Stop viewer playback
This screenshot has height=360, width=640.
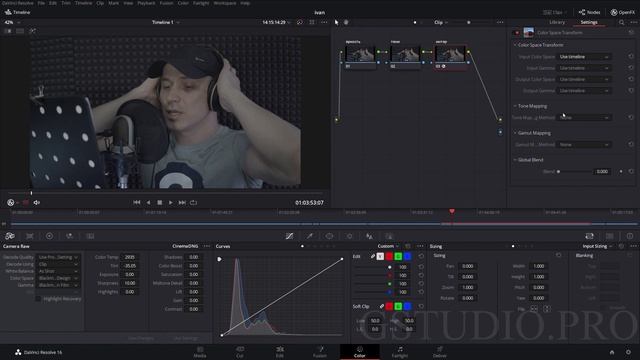tap(160, 202)
